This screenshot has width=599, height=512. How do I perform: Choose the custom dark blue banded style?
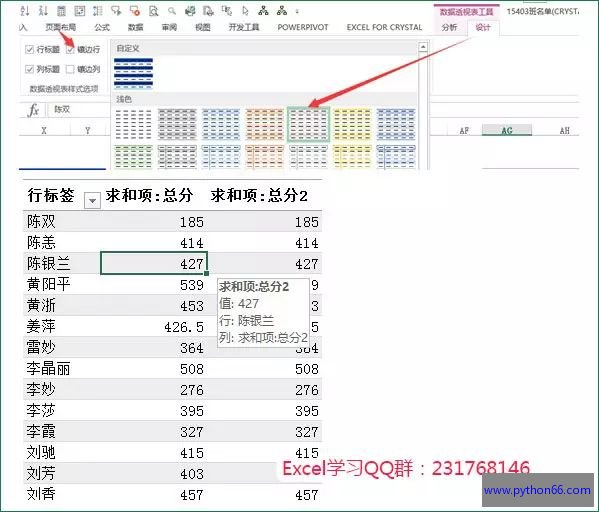tap(133, 73)
